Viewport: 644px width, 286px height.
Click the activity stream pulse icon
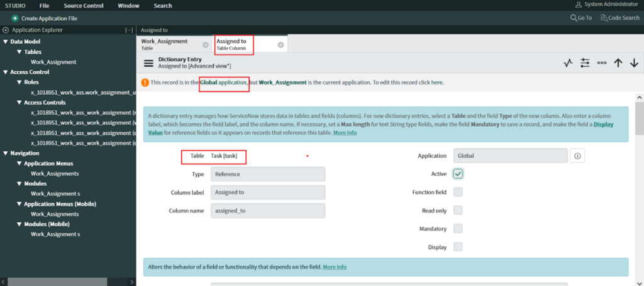(568, 63)
